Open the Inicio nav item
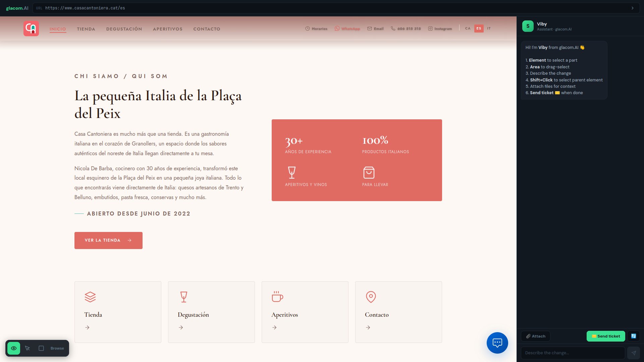Image resolution: width=644 pixels, height=362 pixels. click(x=58, y=29)
